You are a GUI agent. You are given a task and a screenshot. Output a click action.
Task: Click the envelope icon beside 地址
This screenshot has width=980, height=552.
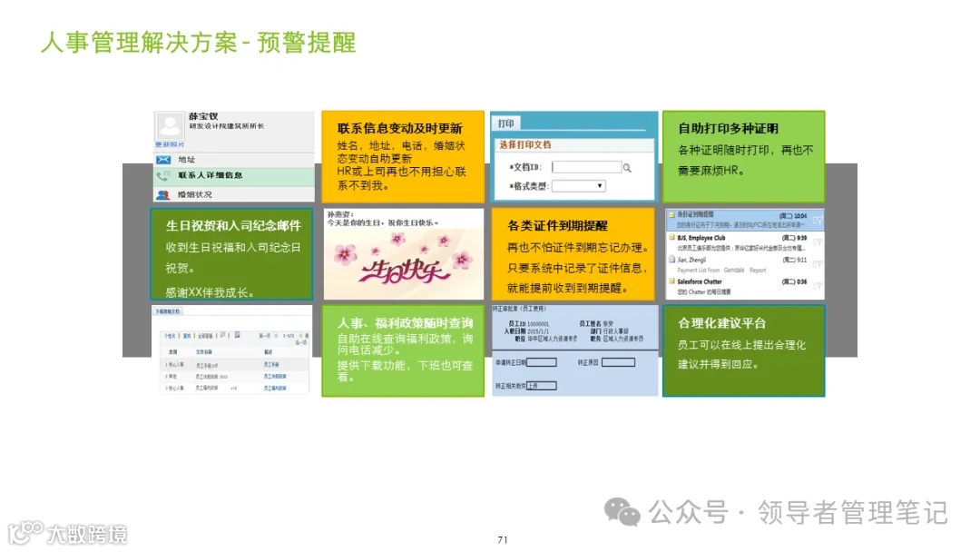[x=163, y=160]
